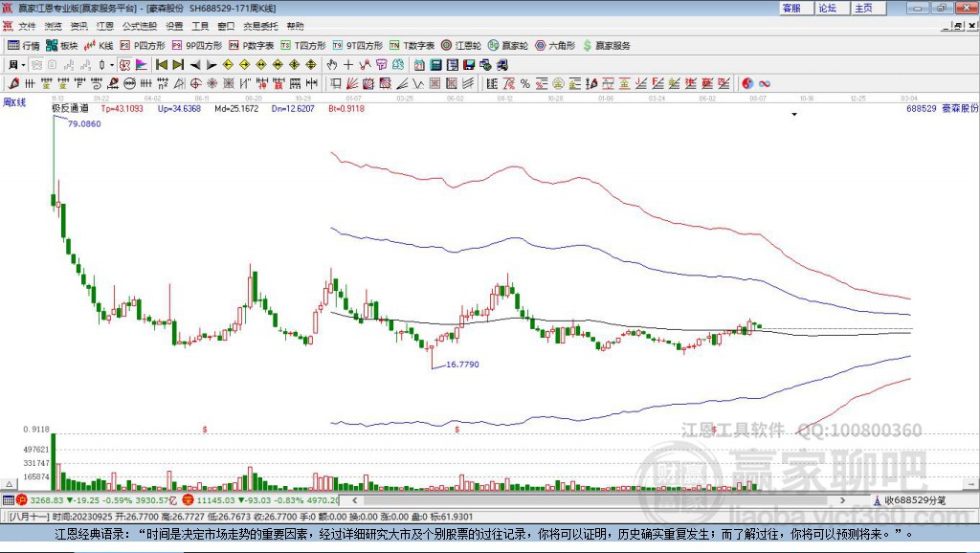This screenshot has width=980, height=553.
Task: Click the 极反通道 indicator label
Action: pyautogui.click(x=70, y=108)
